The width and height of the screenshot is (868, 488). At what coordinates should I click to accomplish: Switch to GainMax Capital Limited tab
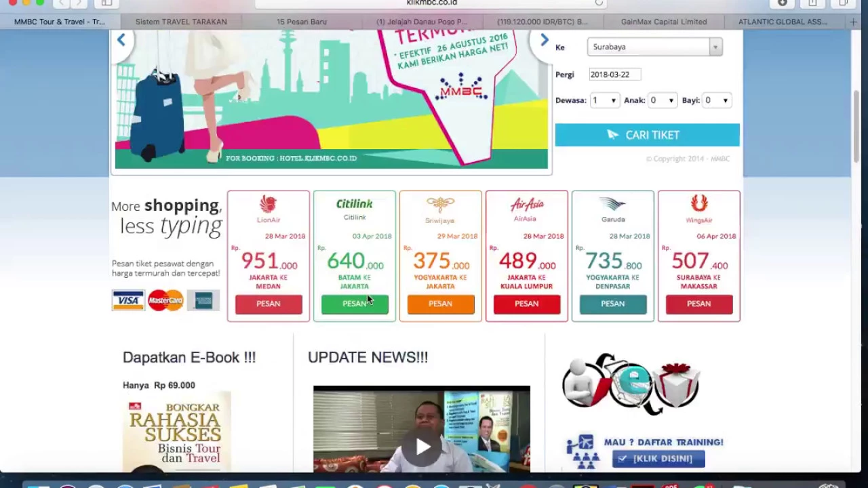[664, 22]
